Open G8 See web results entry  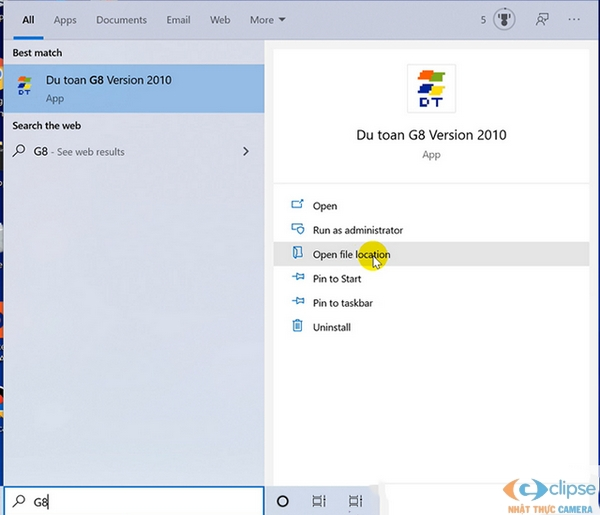[134, 152]
